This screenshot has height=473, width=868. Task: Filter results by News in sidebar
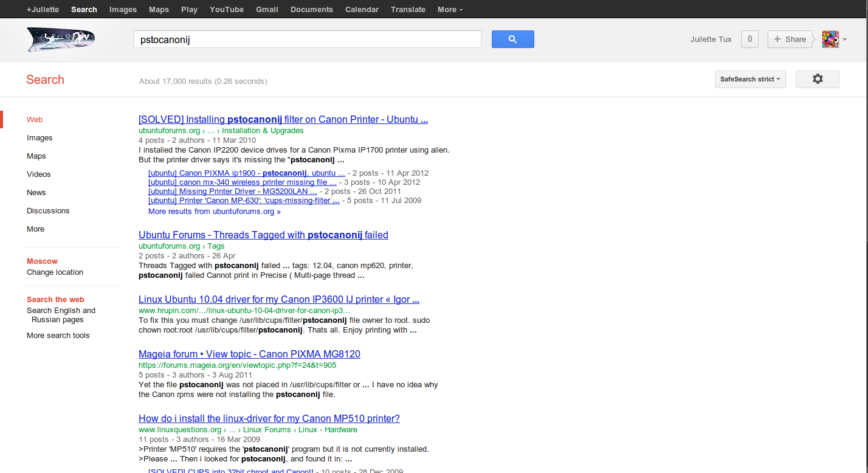(x=36, y=193)
